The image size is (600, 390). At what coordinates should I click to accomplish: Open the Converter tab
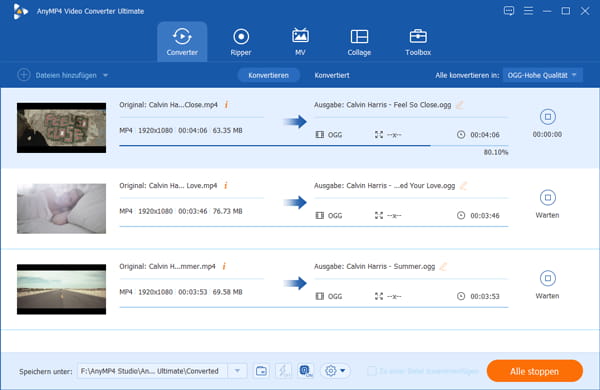click(182, 42)
